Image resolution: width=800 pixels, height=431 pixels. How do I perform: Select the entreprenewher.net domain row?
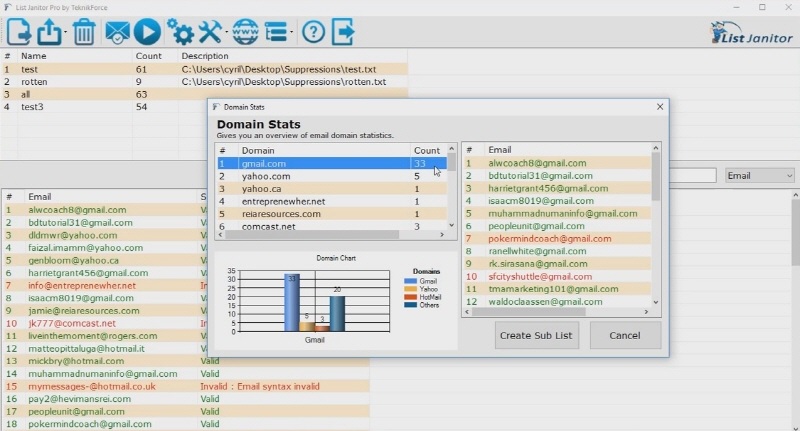coord(332,201)
